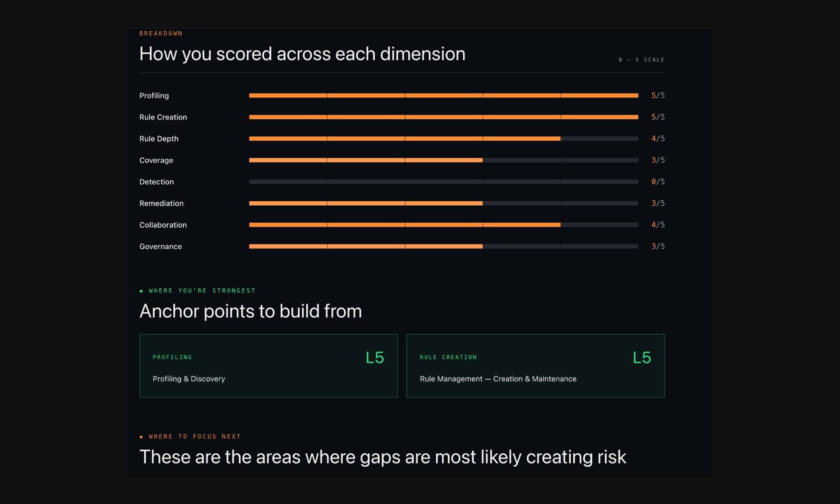
Task: Open the Rule Management — Creation & Maintenance card
Action: point(535,366)
